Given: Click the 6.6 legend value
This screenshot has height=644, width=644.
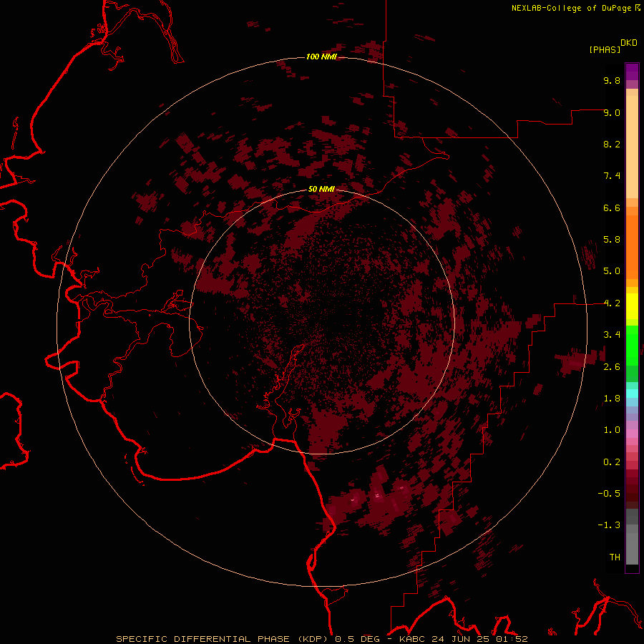Looking at the screenshot, I should pyautogui.click(x=612, y=208).
